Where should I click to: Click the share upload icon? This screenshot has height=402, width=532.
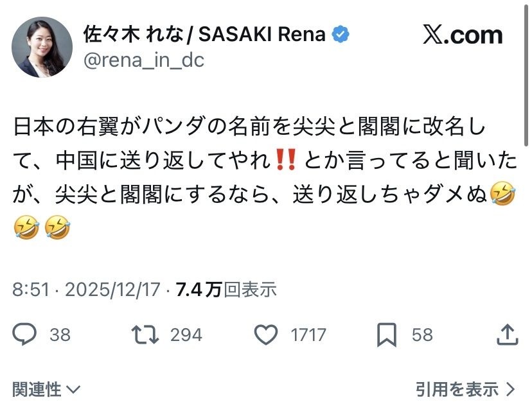pos(508,333)
